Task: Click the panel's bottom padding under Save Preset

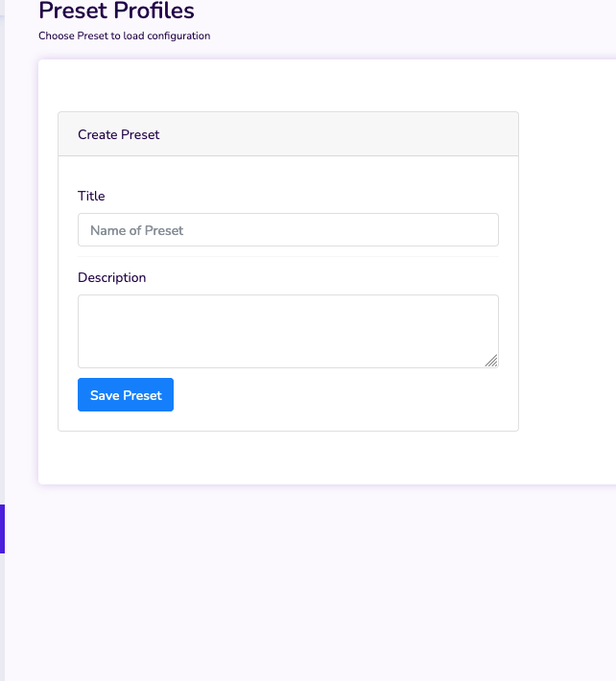Action: (x=288, y=421)
